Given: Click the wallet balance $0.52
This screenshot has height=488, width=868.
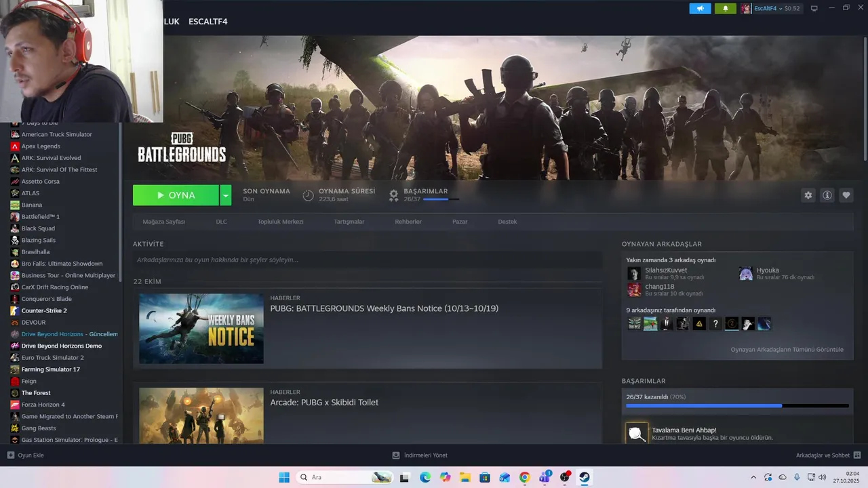Looking at the screenshot, I should tap(792, 8).
